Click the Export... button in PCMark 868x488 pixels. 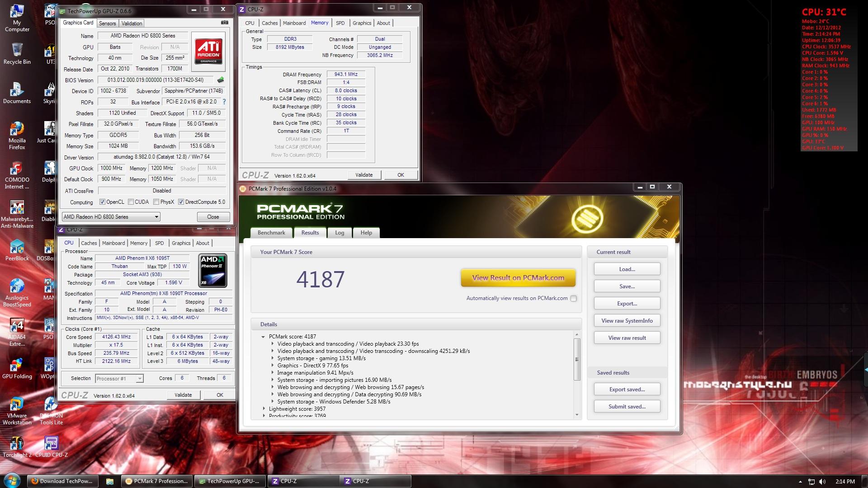point(627,304)
